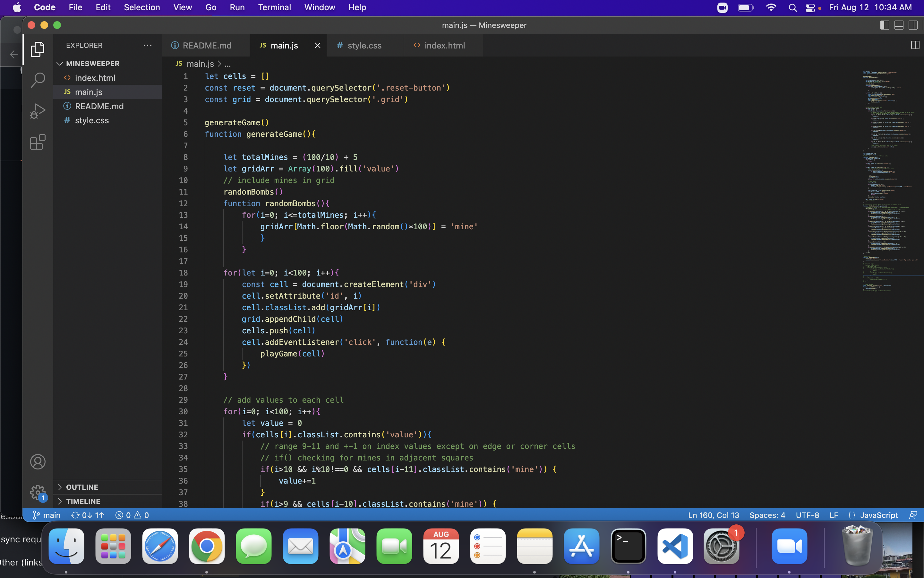Toggle the bottom panel visibility
Viewport: 924px width, 578px height.
pos(899,25)
